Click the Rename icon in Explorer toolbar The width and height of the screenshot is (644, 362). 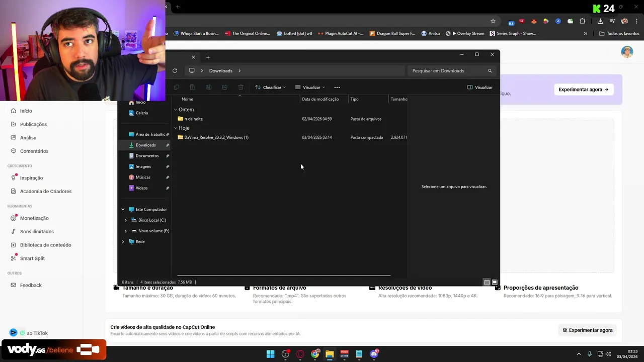point(208,87)
